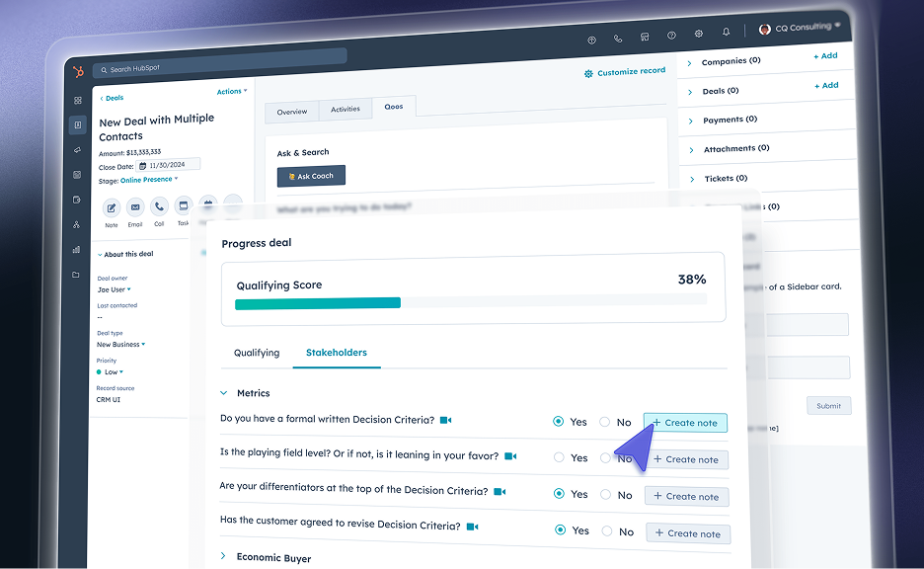Open the commerce wallet icon in sidebar

[77, 200]
